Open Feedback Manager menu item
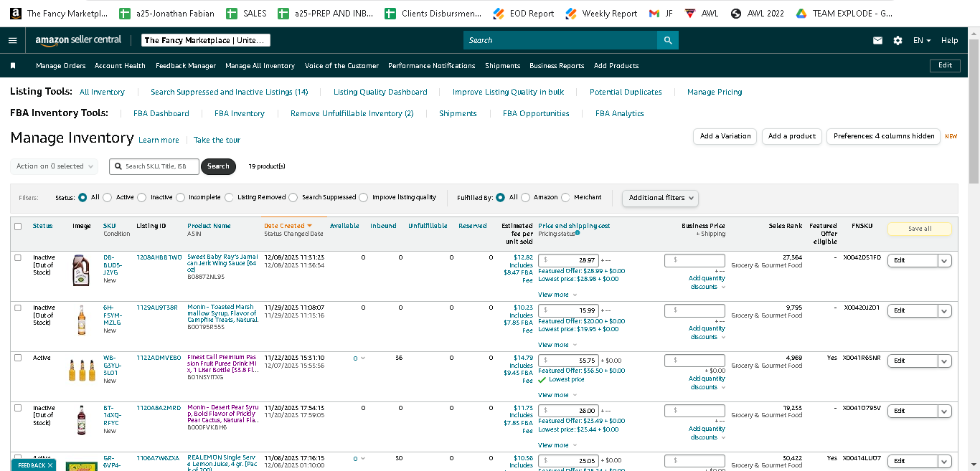This screenshot has height=471, width=980. coord(186,65)
